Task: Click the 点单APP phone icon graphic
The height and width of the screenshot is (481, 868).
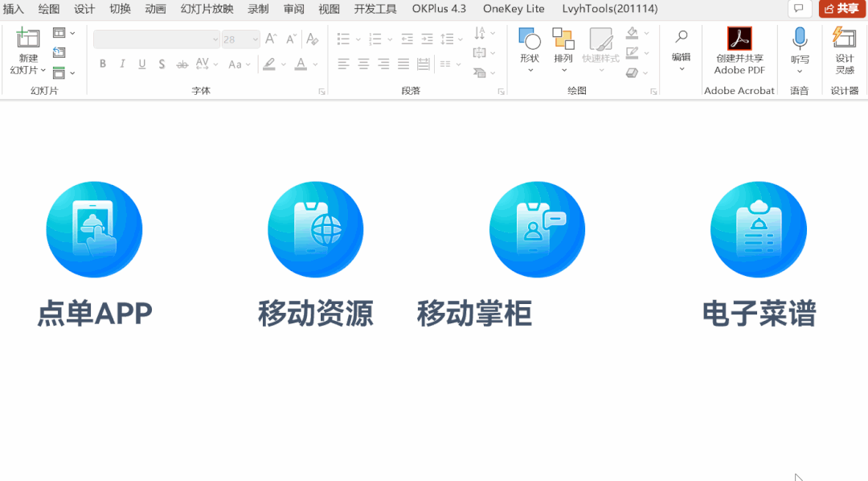Action: [x=94, y=228]
